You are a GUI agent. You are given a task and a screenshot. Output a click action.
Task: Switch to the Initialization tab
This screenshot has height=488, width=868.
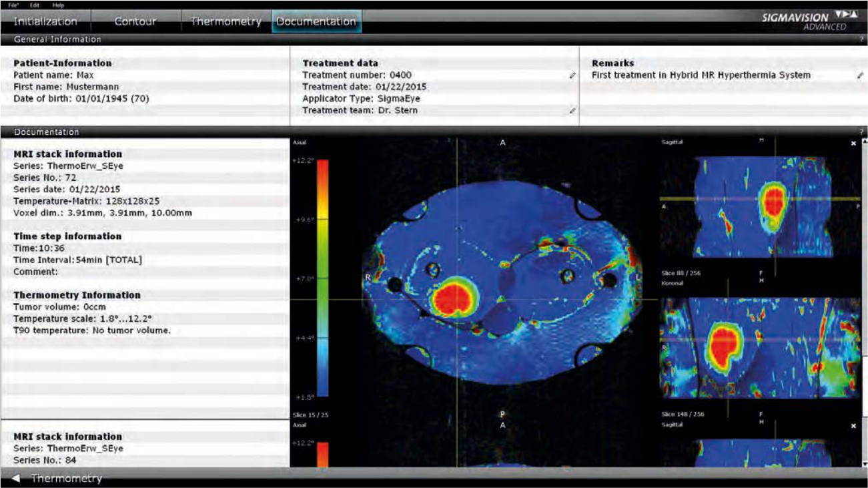tap(45, 21)
